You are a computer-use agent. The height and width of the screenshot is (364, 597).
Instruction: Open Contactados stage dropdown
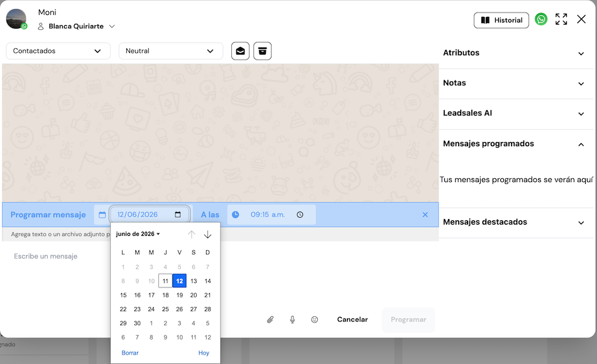(x=58, y=51)
